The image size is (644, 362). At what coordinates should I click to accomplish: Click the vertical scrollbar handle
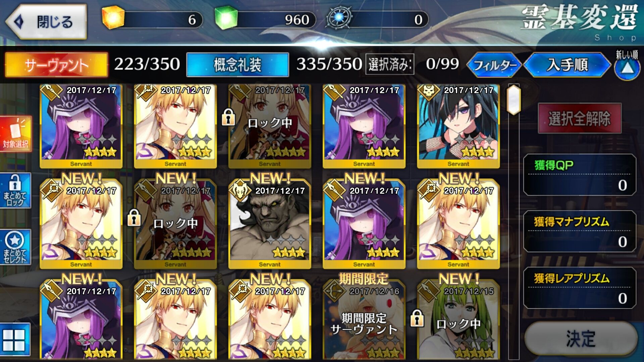514,100
